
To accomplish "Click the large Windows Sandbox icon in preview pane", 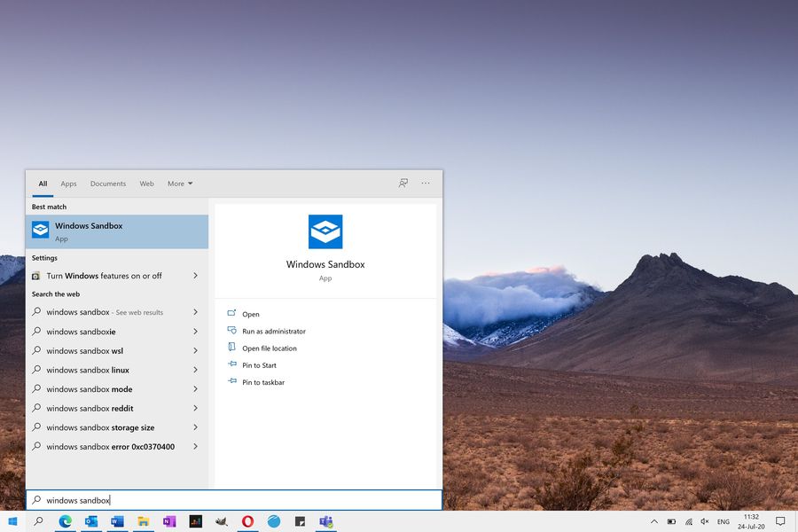I will coord(325,231).
